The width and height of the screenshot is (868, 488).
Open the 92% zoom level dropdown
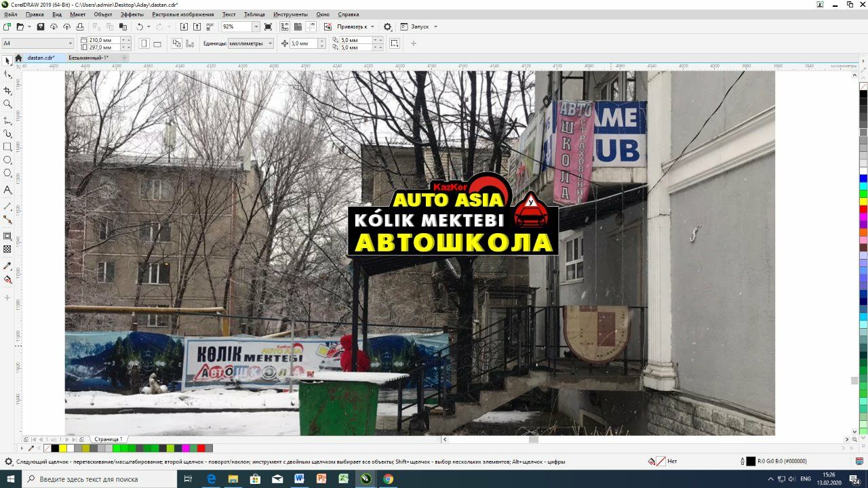(x=256, y=26)
